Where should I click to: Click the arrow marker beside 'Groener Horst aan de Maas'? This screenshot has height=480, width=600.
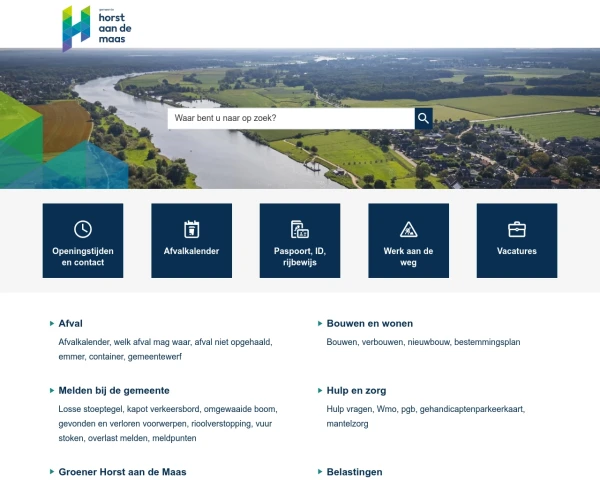point(52,472)
